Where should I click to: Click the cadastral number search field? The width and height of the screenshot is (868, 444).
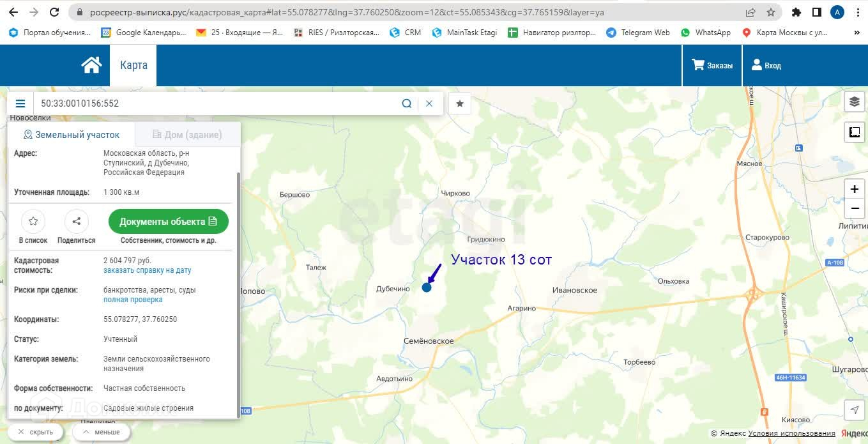(216, 103)
